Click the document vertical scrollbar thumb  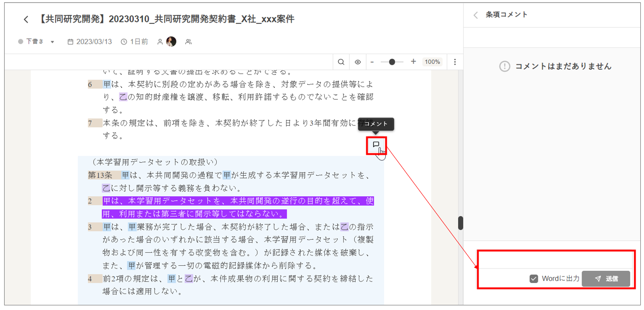pos(460,223)
